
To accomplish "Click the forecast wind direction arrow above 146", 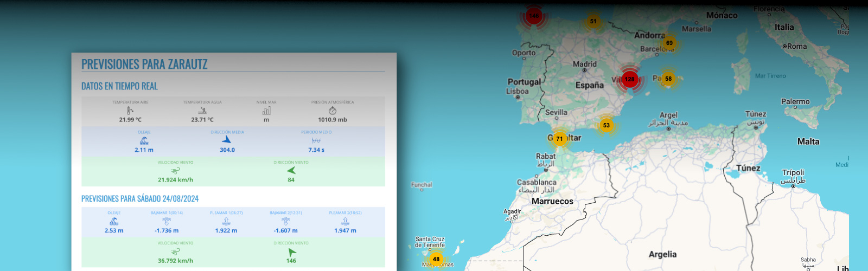I will tap(292, 252).
